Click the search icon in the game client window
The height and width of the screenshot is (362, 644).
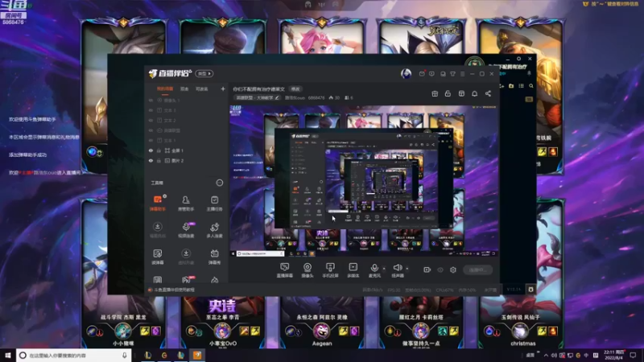click(531, 86)
